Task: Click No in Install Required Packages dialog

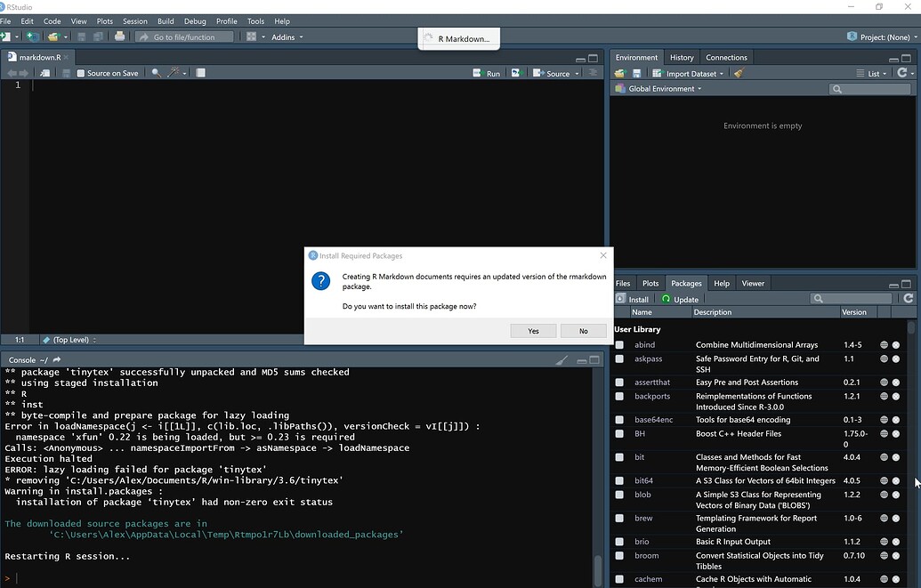Action: coord(583,331)
